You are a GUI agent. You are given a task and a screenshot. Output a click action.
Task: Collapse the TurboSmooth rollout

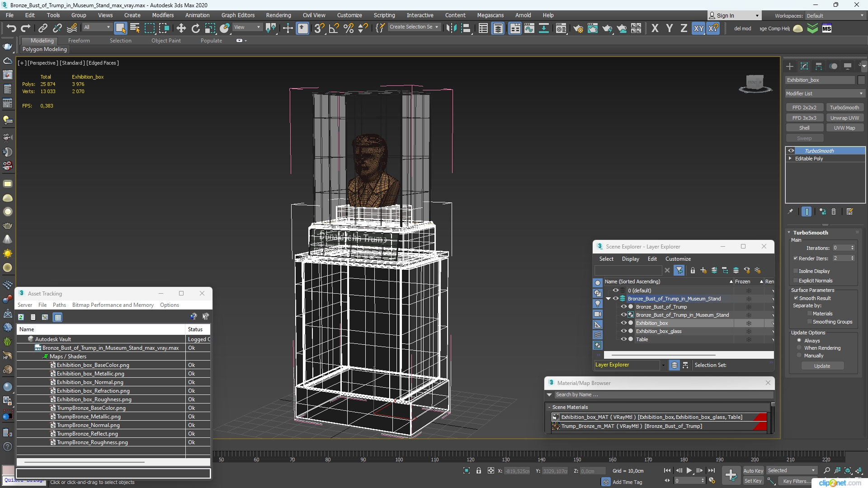[x=789, y=233]
